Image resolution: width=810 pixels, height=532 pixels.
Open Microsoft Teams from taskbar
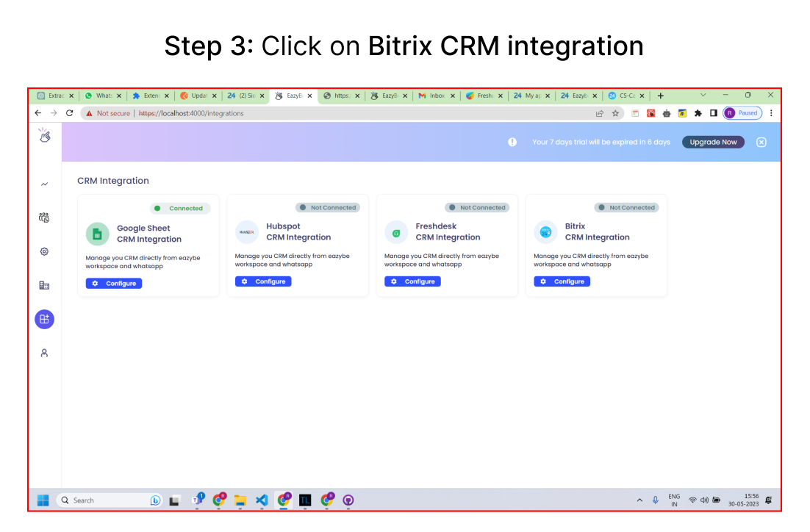click(198, 500)
